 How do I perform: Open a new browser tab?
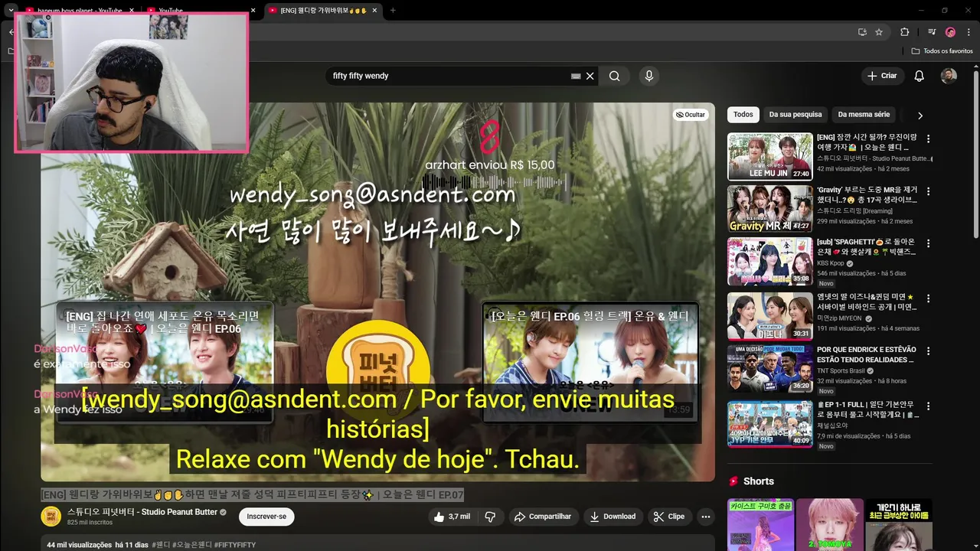tap(393, 10)
